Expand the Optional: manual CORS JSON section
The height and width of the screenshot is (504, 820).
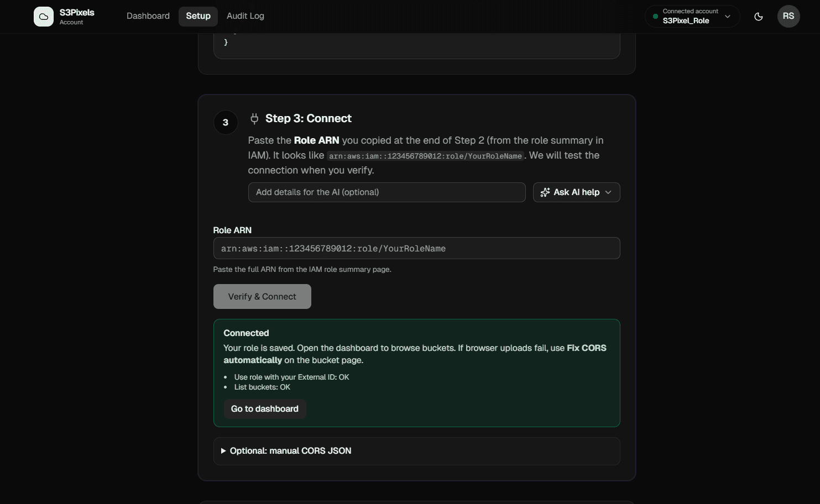pos(290,451)
